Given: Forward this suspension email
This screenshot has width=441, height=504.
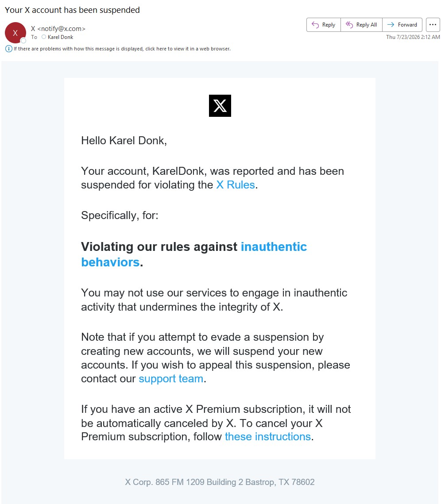Looking at the screenshot, I should 402,25.
